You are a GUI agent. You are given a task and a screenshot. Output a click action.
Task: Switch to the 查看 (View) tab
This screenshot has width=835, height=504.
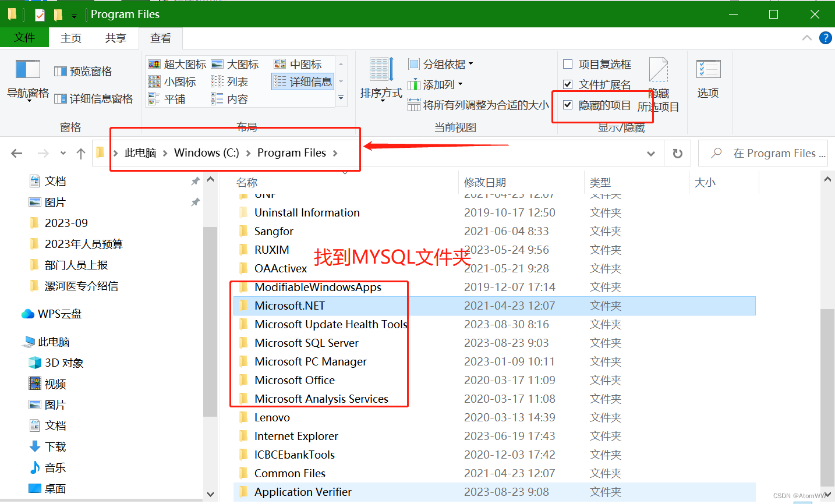click(161, 38)
